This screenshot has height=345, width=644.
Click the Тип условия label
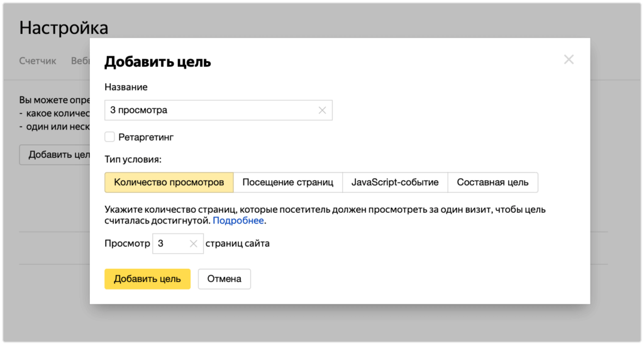tap(133, 160)
